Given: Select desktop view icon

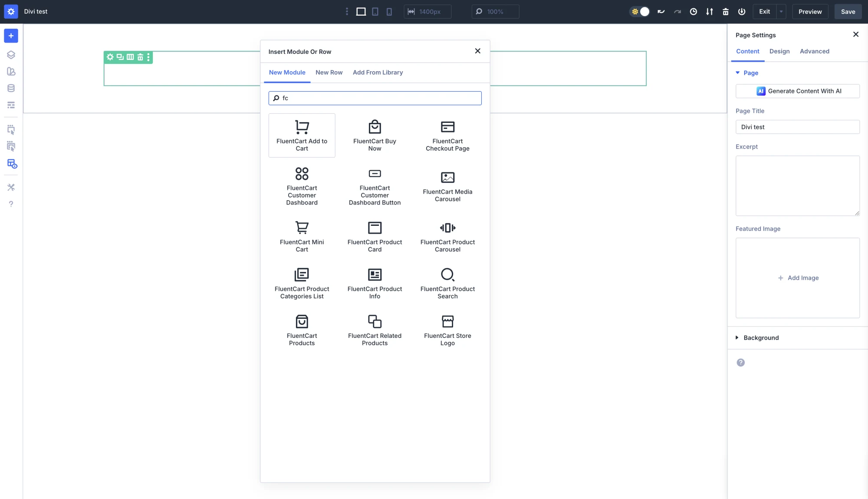Looking at the screenshot, I should point(361,12).
